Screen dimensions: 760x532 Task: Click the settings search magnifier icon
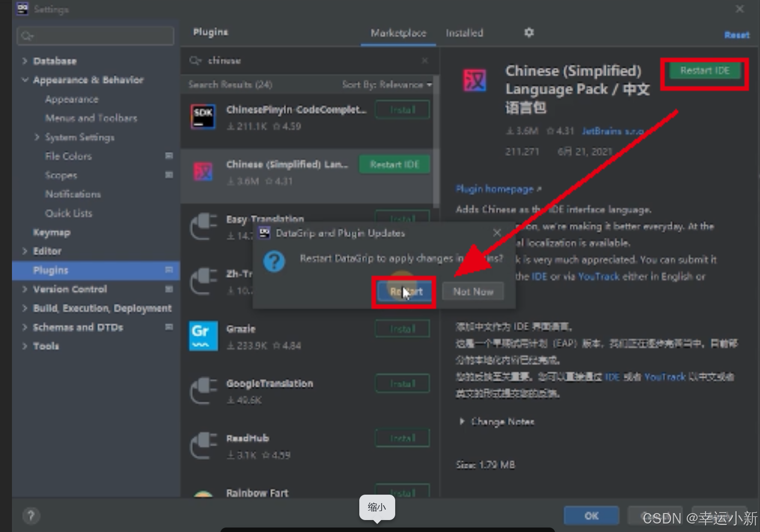[27, 36]
